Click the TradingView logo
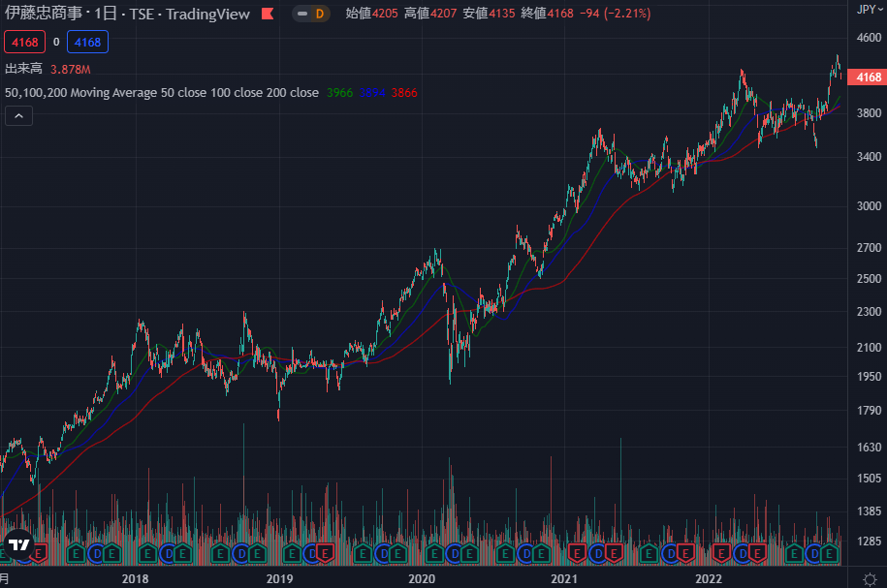This screenshot has height=588, width=887. pyautogui.click(x=19, y=544)
